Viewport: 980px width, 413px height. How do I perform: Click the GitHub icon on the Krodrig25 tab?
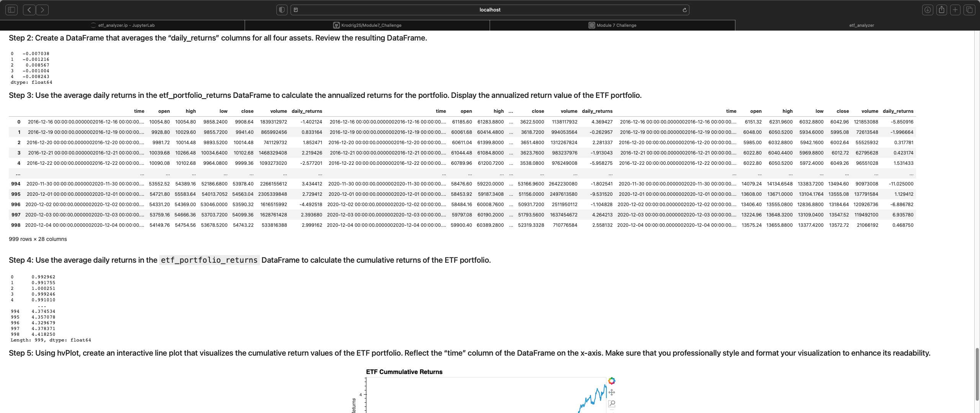(336, 25)
